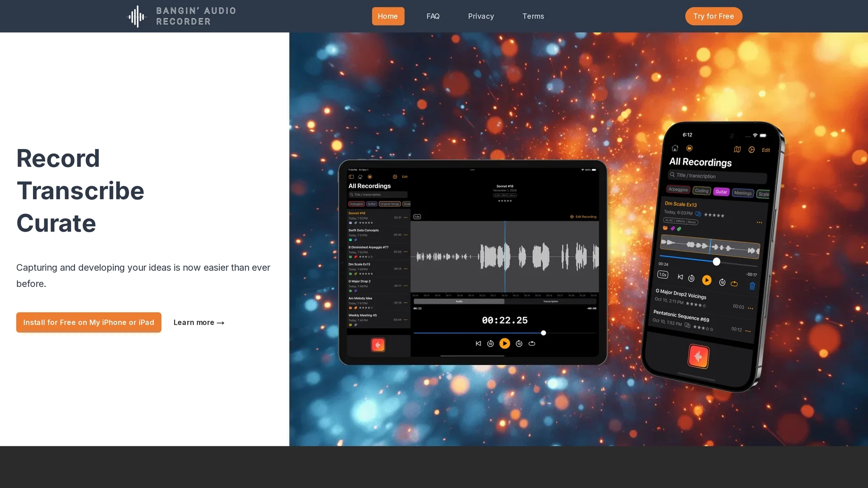Image resolution: width=868 pixels, height=488 pixels.
Task: Click the Try for Free button
Action: pos(713,16)
